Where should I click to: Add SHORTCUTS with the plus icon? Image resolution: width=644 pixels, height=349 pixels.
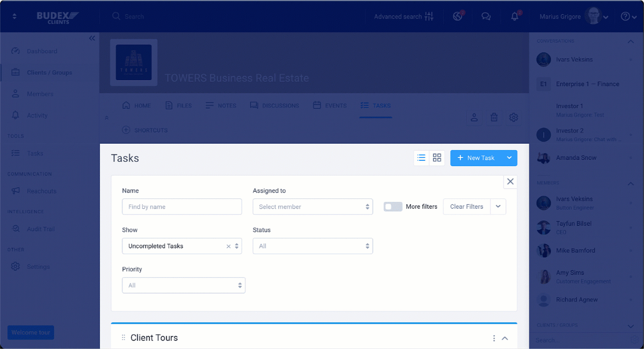pos(145,130)
